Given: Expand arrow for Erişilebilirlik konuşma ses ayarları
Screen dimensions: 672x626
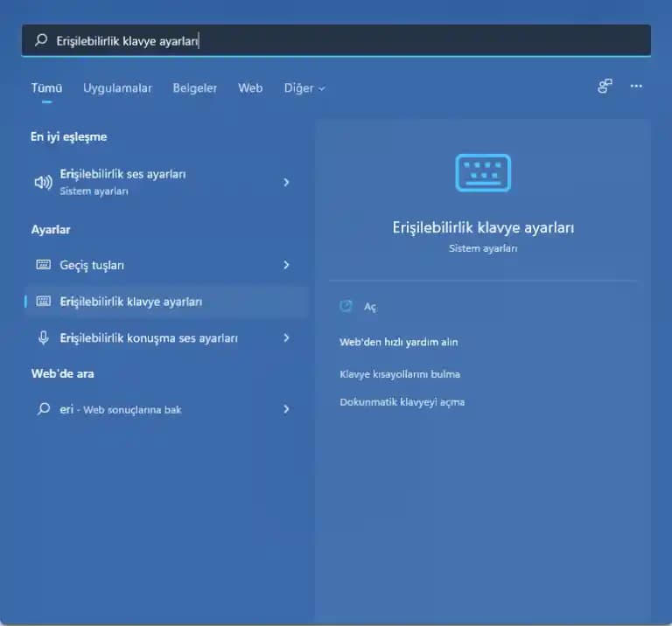Looking at the screenshot, I should tap(286, 337).
